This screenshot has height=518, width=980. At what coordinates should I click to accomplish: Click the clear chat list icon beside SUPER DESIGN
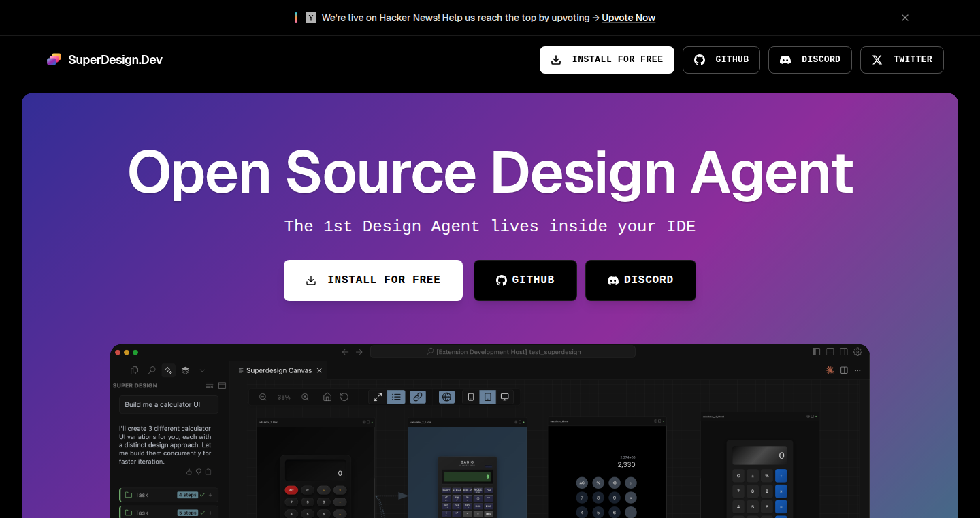tap(210, 385)
